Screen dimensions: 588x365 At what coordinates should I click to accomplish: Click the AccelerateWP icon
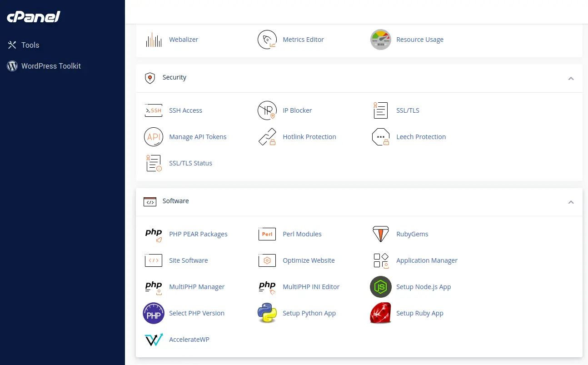coord(154,340)
